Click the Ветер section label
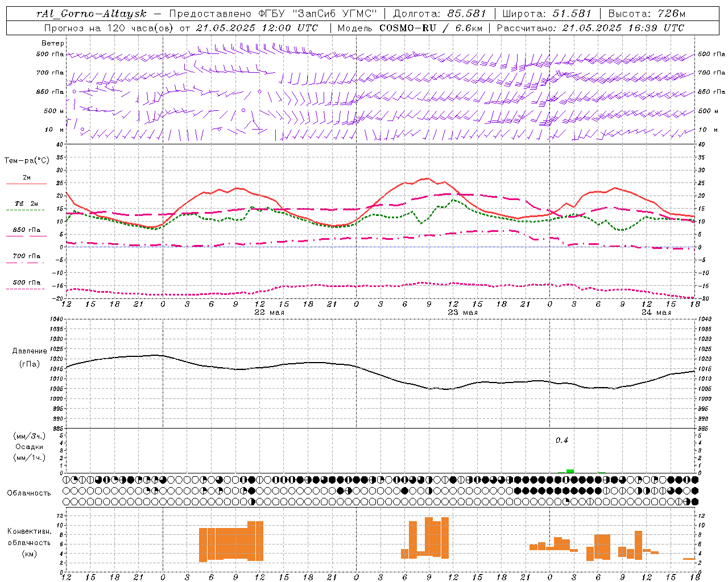This screenshot has width=728, height=582. (52, 43)
